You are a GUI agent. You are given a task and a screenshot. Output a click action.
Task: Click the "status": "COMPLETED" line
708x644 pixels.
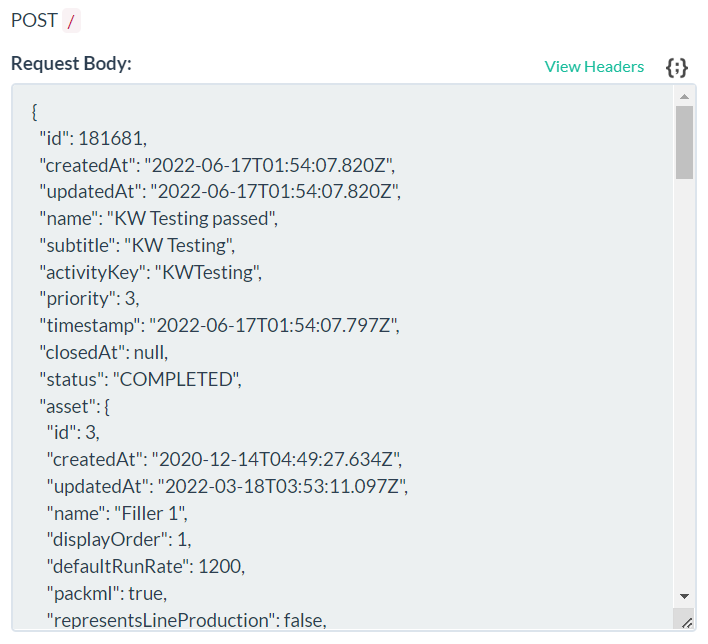click(140, 379)
